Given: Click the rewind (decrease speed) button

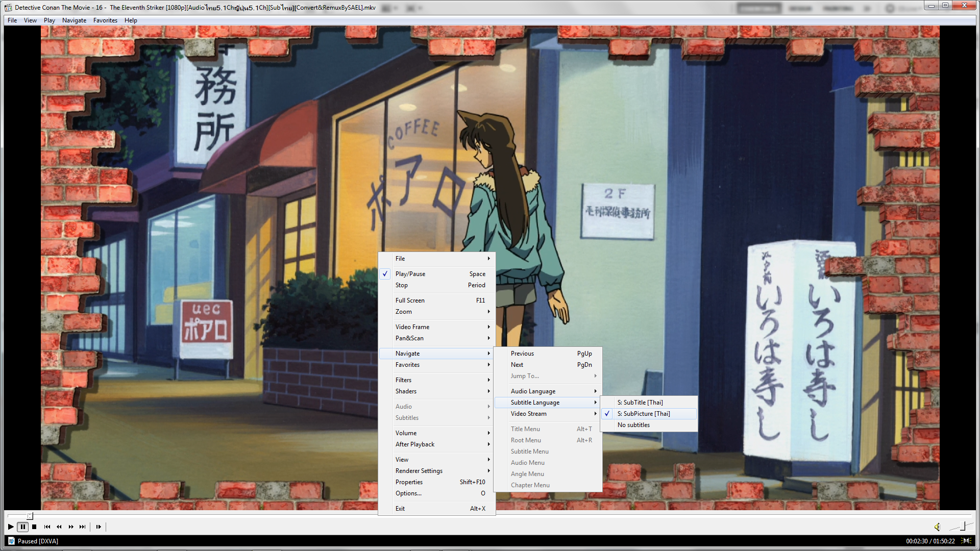Looking at the screenshot, I should point(59,527).
